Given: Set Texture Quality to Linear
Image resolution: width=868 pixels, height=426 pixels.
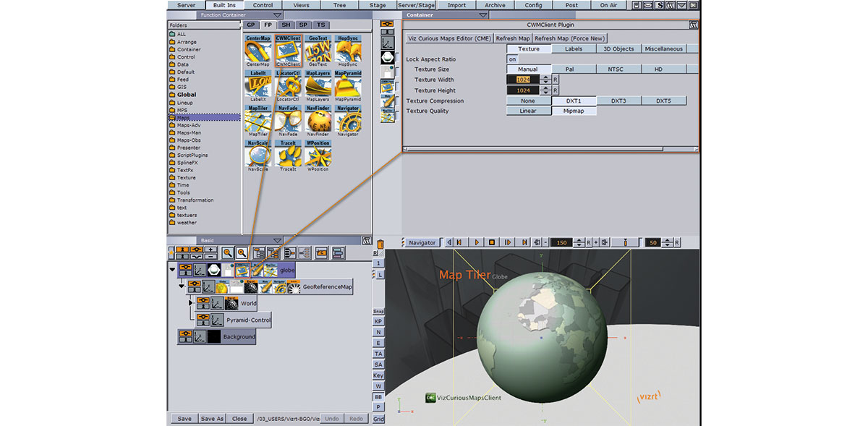Looking at the screenshot, I should point(527,111).
